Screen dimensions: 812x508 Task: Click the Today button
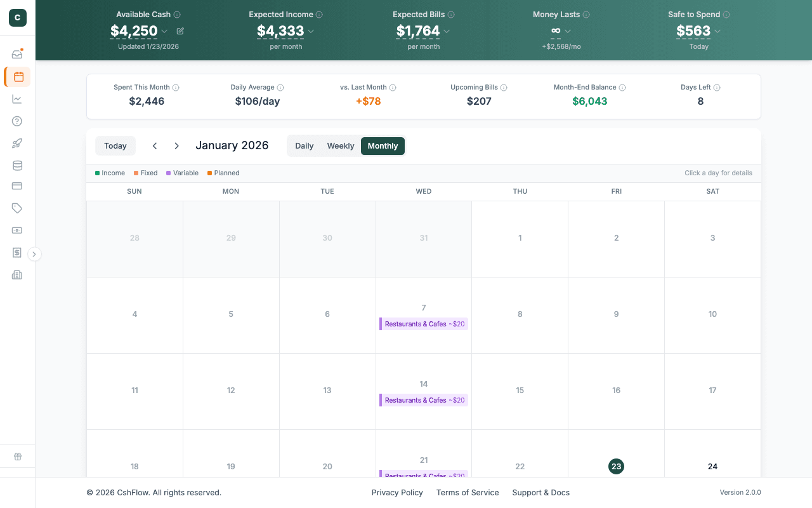pyautogui.click(x=115, y=145)
